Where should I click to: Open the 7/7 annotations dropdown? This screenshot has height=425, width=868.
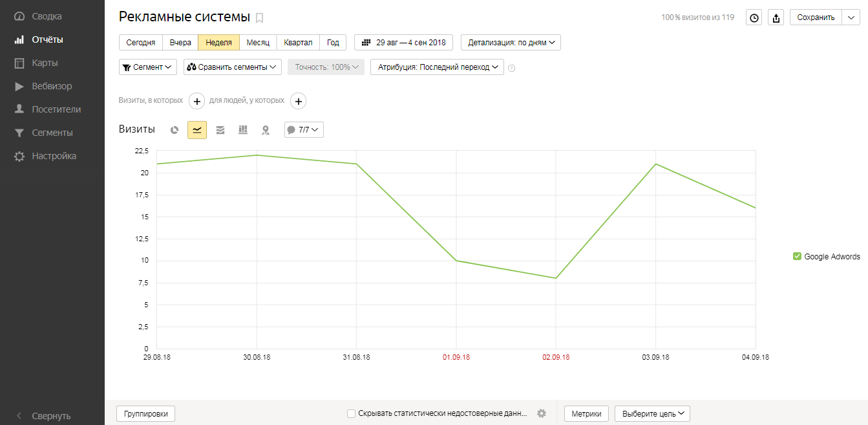[x=304, y=130]
